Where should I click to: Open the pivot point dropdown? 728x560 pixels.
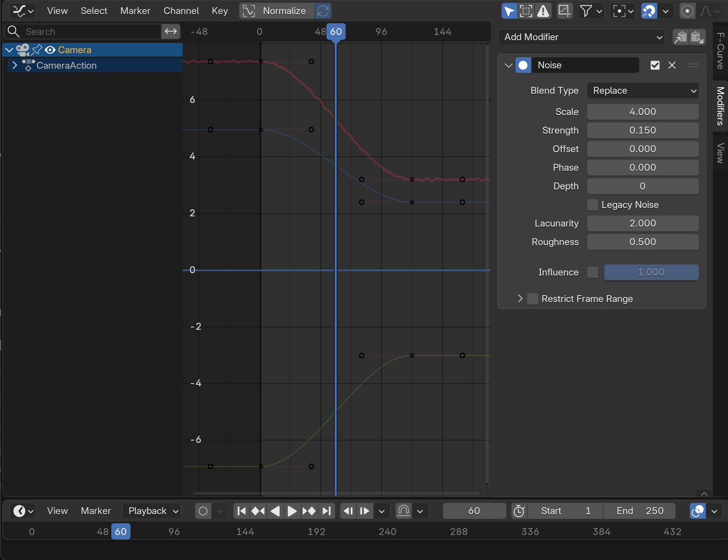coord(622,11)
